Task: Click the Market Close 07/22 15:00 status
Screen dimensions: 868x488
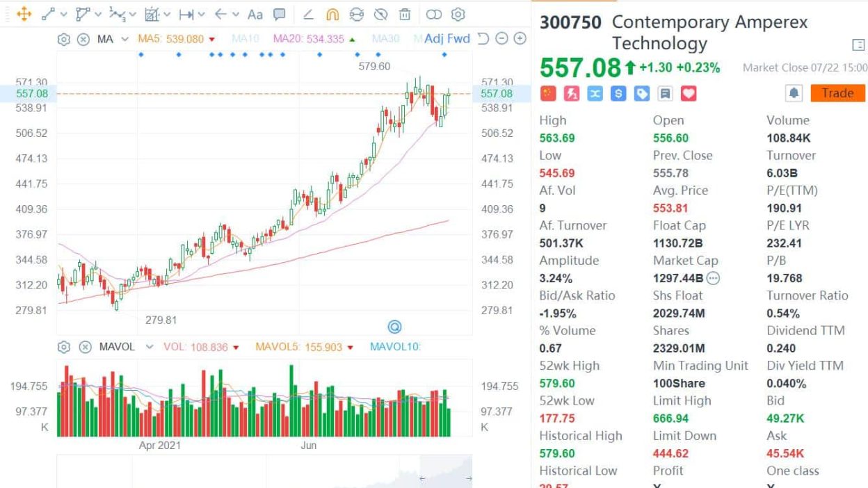Action: 805,67
